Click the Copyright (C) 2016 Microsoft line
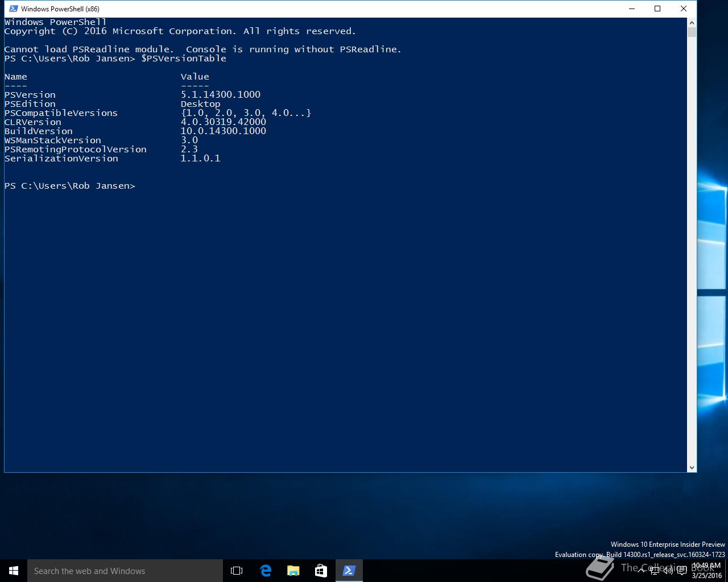This screenshot has width=728, height=582. click(x=180, y=31)
